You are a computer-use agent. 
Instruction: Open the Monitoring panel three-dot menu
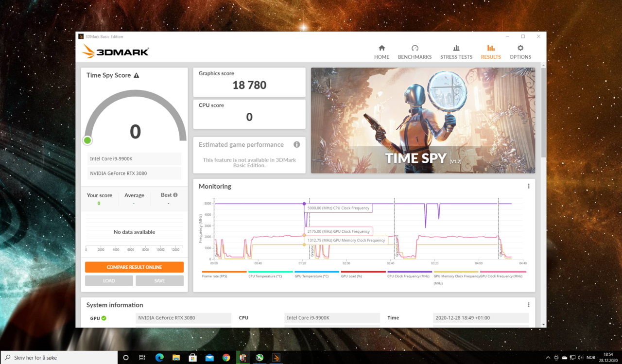pos(529,186)
